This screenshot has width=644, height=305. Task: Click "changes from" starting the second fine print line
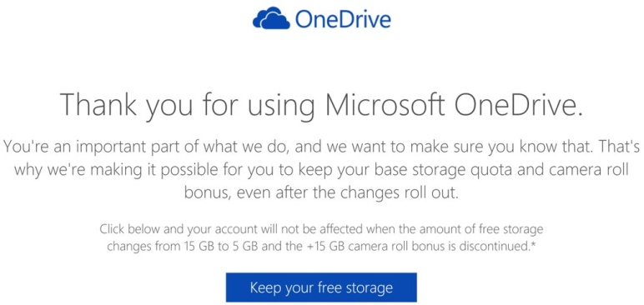tap(143, 247)
